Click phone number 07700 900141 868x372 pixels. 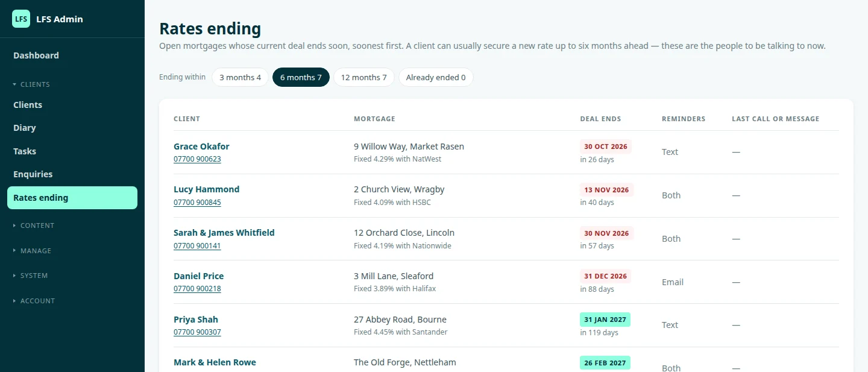[x=197, y=246]
